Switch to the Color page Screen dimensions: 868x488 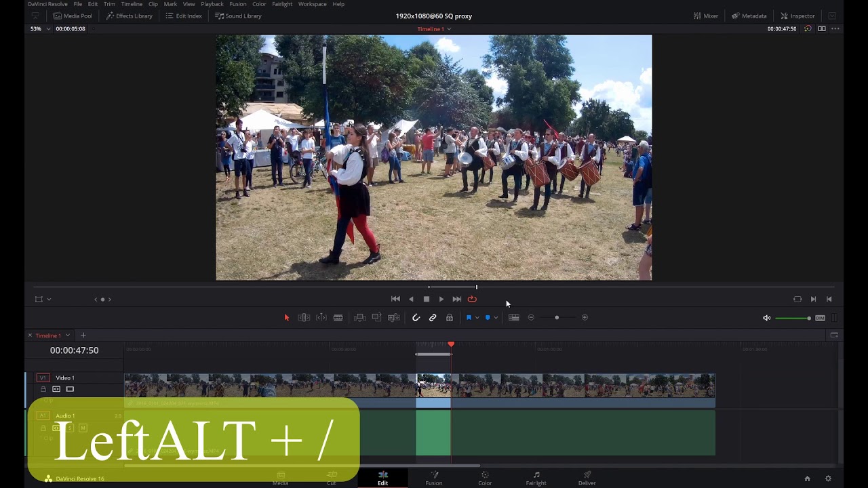tap(485, 479)
